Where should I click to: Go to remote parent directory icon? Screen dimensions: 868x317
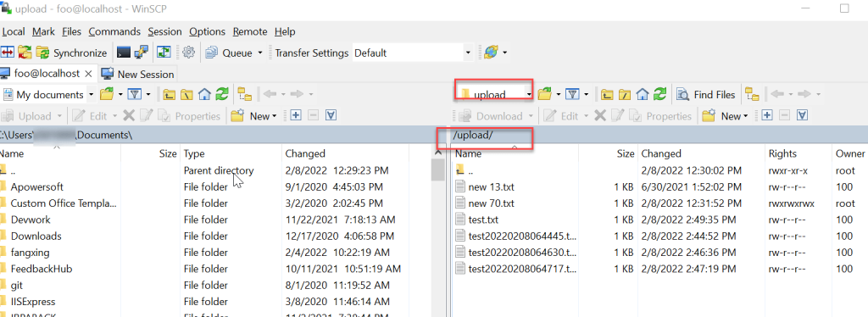click(x=607, y=95)
